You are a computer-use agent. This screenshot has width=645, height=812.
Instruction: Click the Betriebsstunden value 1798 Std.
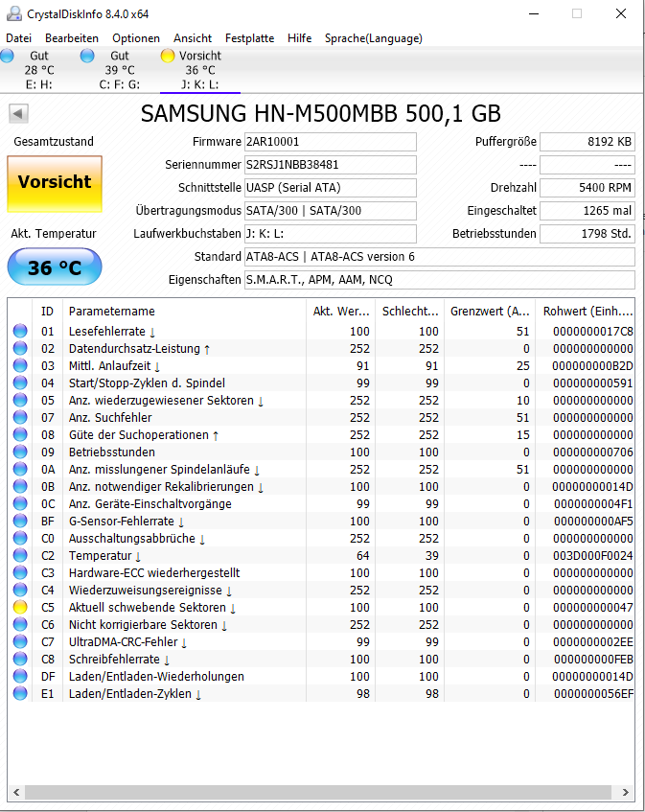click(x=587, y=234)
